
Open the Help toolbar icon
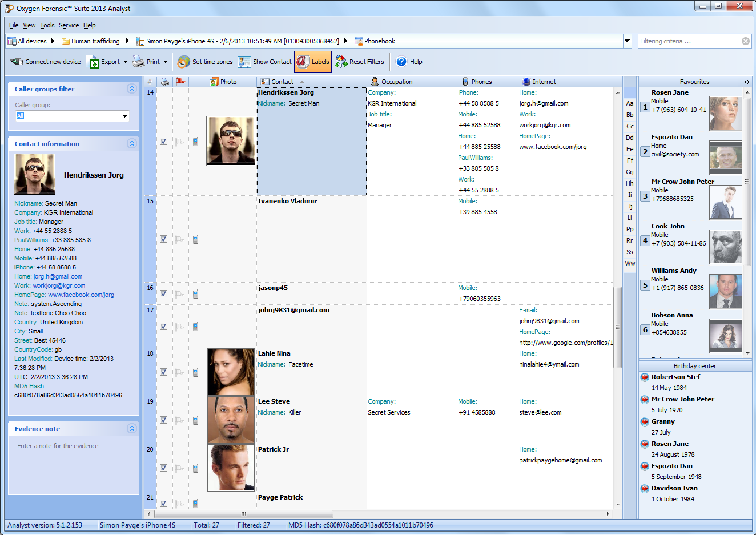point(401,62)
